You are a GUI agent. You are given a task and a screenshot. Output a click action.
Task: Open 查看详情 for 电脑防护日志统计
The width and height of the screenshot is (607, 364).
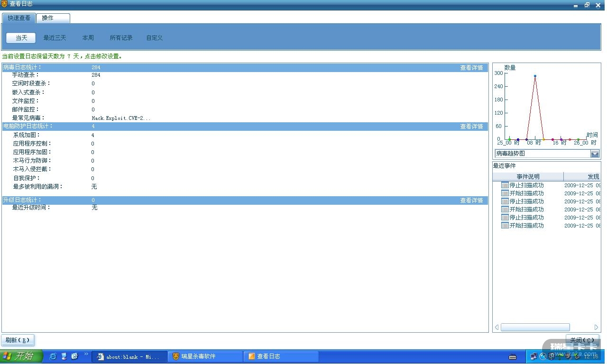click(x=472, y=127)
